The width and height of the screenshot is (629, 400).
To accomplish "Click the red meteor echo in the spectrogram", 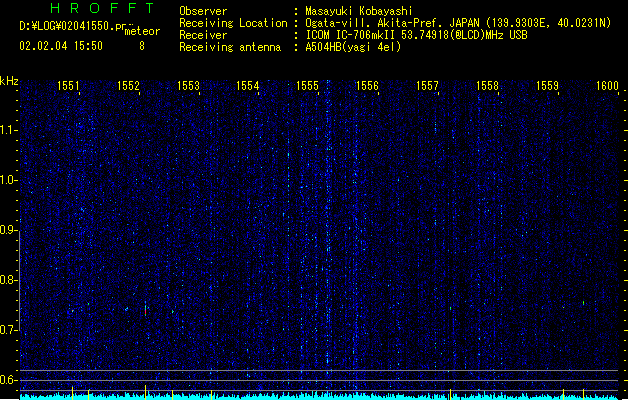I will point(145,312).
